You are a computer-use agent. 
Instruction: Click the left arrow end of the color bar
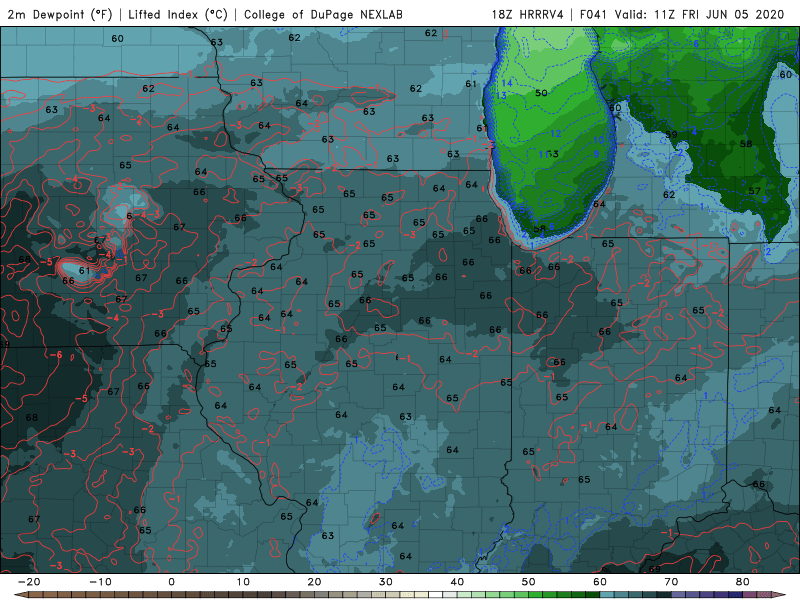[20, 595]
